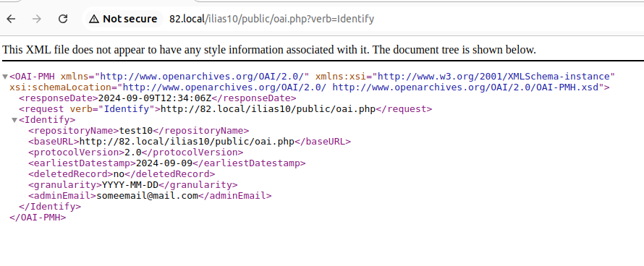
Task: Click the xsi:schemaLocation attribute value
Action: pyautogui.click(x=360, y=87)
